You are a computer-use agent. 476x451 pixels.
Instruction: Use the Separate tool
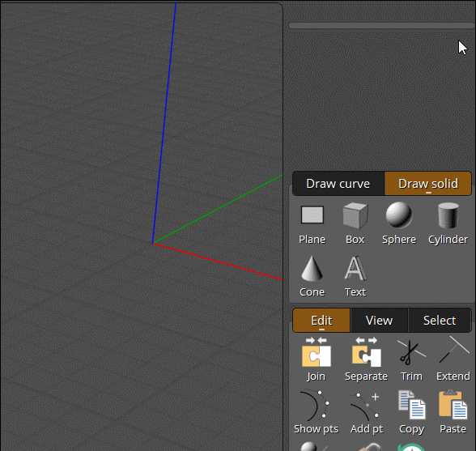(x=366, y=359)
